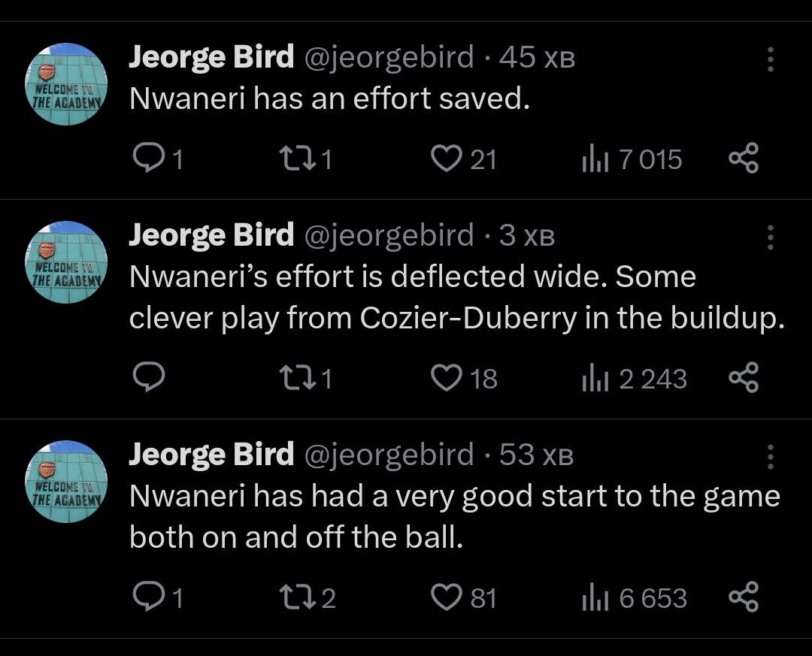Reply to the "deflected wide" tweet

pos(149,378)
